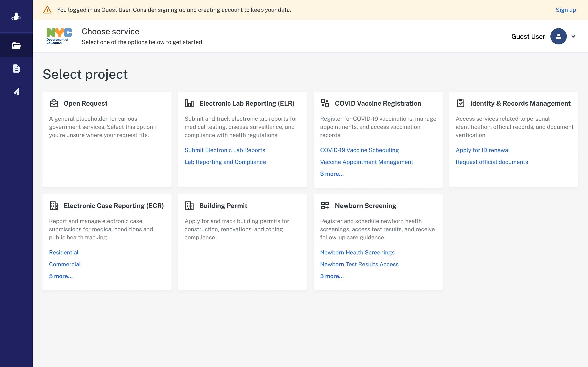Click the Open Request briefcase icon
Viewport: 588px width, 367px height.
[54, 103]
